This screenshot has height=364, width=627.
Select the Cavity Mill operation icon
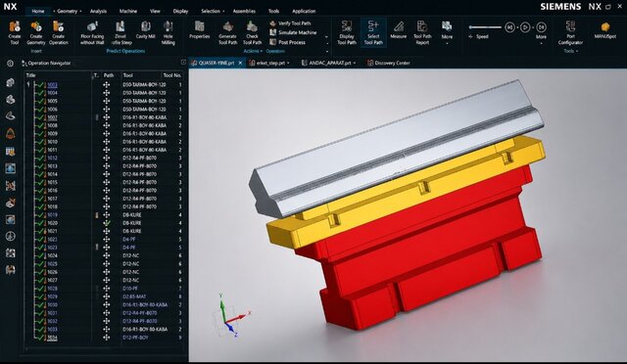[x=146, y=27]
